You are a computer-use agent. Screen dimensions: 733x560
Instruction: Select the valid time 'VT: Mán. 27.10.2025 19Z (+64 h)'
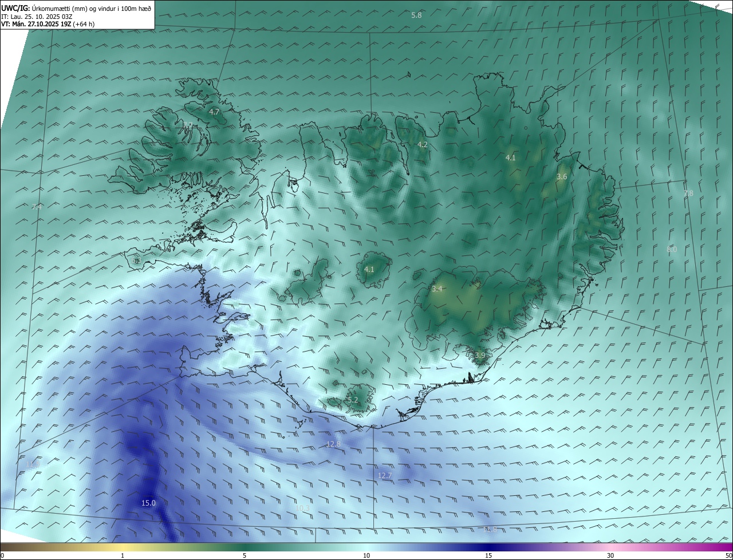48,24
